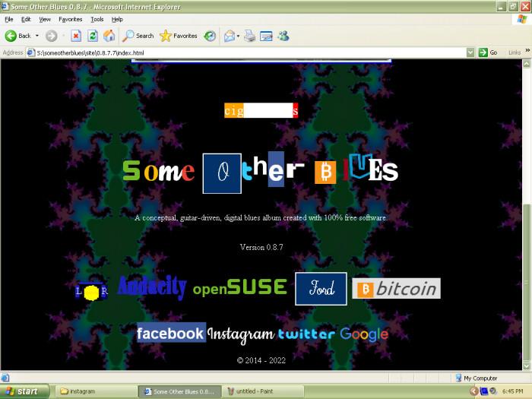Switch to untitled - Paint taskbar button
Image resolution: width=532 pixels, height=399 pixels.
pyautogui.click(x=263, y=391)
